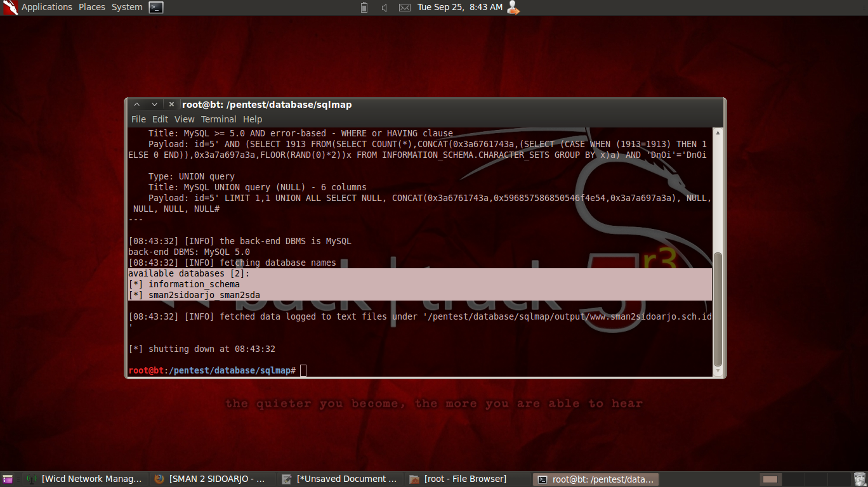Viewport: 868px width, 487px height.
Task: Launch terminal from top panel icon
Action: click(x=156, y=8)
